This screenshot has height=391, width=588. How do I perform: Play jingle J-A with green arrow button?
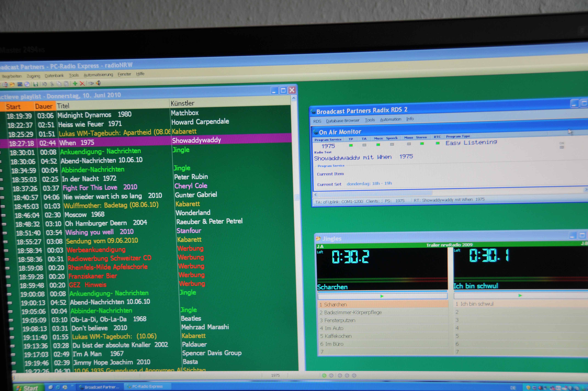point(382,296)
